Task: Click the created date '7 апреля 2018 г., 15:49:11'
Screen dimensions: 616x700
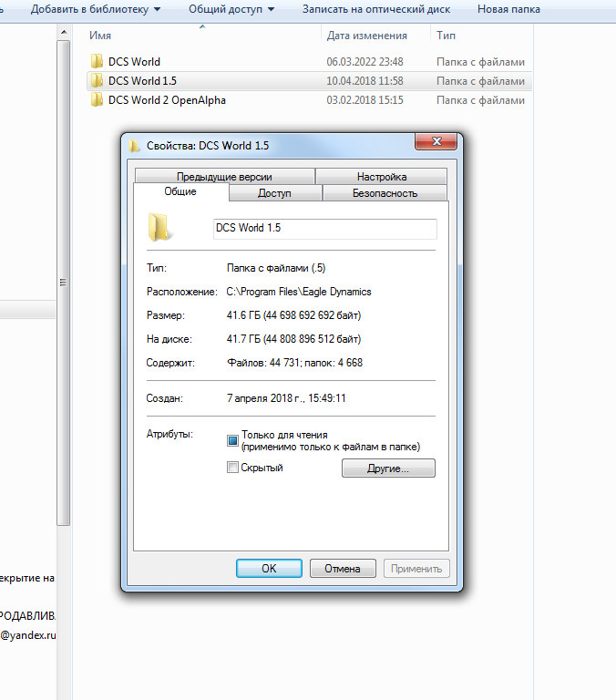Action: pyautogui.click(x=286, y=397)
